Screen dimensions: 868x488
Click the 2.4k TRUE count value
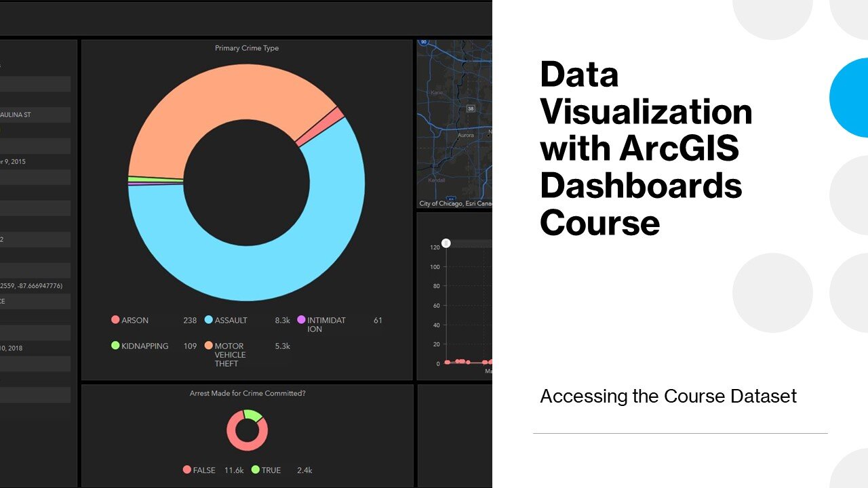304,470
